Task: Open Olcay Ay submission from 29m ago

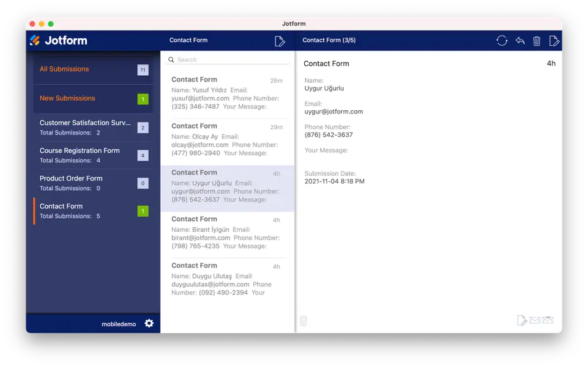Action: (x=227, y=141)
